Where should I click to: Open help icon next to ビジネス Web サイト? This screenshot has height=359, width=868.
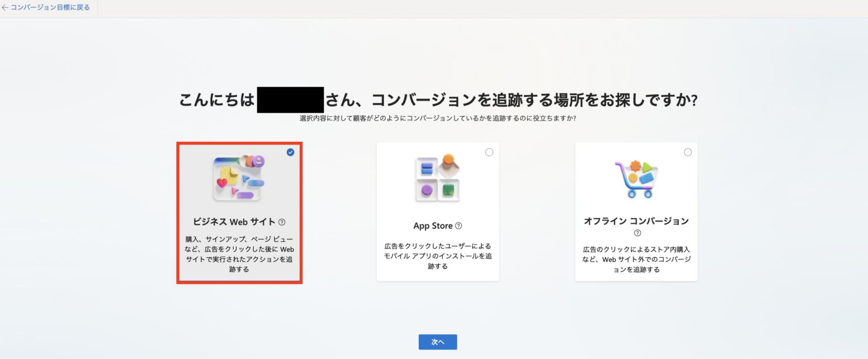coord(282,222)
